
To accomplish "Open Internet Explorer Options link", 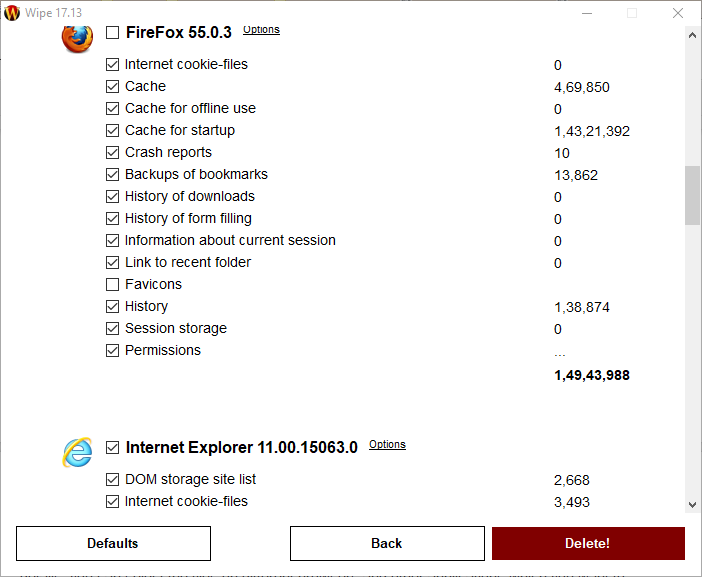I will click(387, 445).
